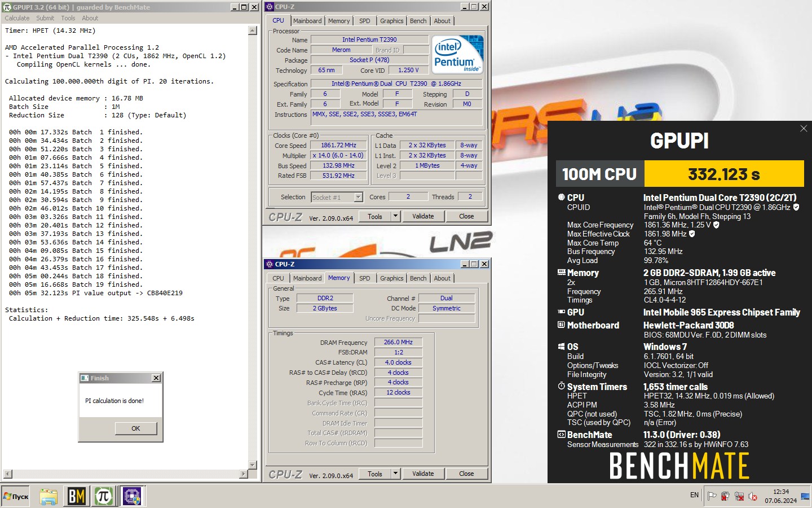Click the DRAM Frequency 266.0 MHz value
This screenshot has height=508, width=812.
coord(398,342)
